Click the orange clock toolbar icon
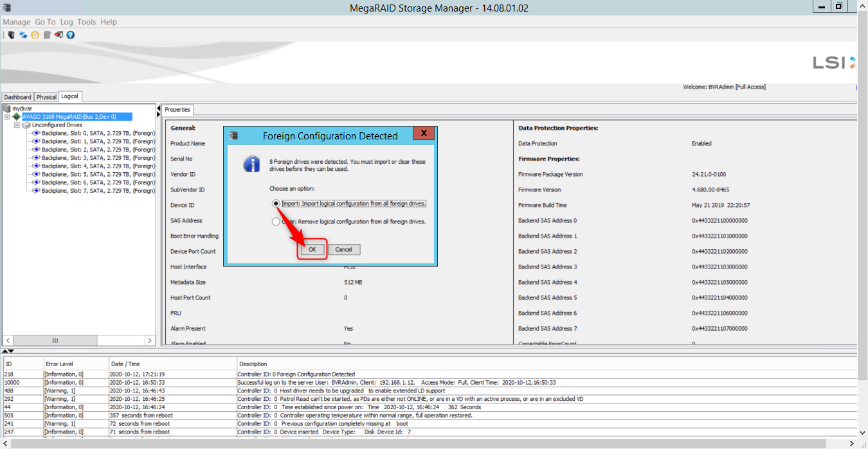Screen dimensions: 868x449 click(x=35, y=35)
